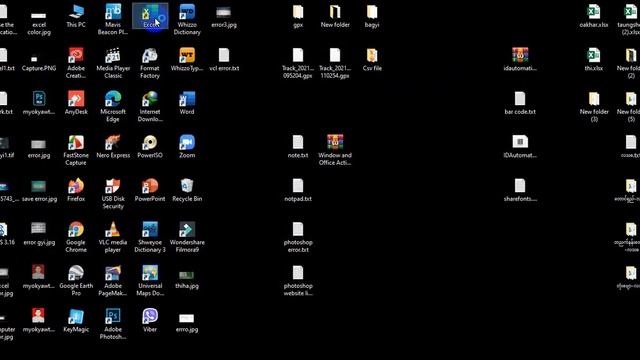
Task: Select Capture.PNG image file
Action: click(x=39, y=62)
